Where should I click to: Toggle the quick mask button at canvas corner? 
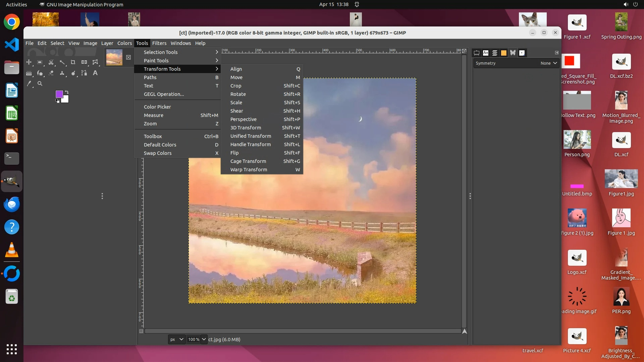pyautogui.click(x=141, y=331)
